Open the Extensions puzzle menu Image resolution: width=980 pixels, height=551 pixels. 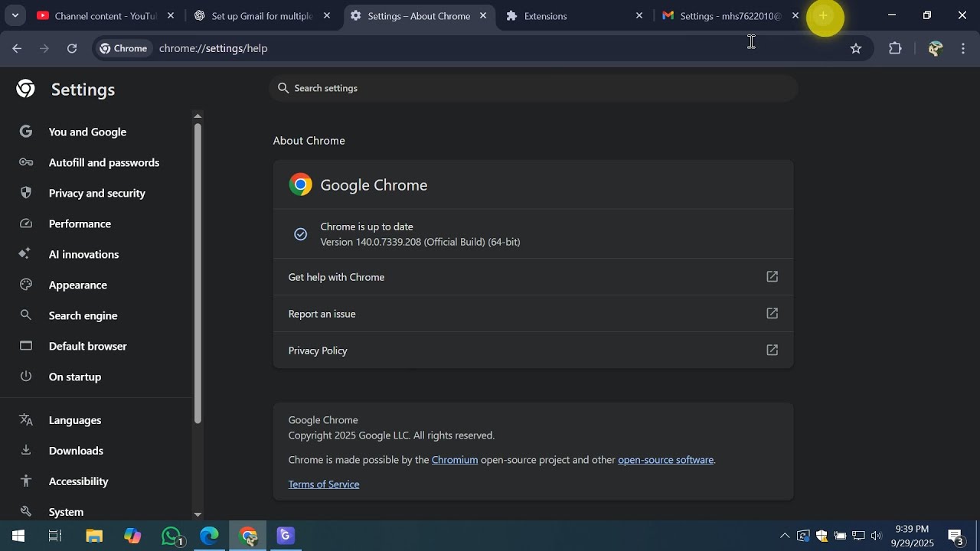[895, 48]
